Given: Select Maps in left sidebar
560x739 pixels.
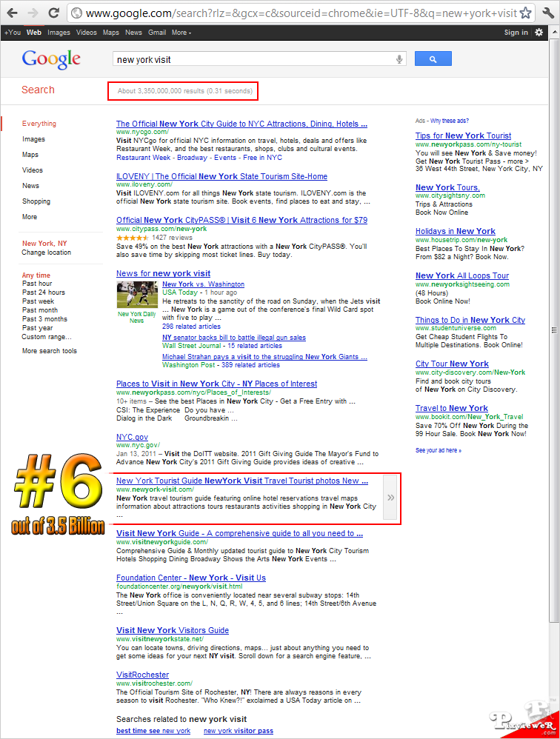Looking at the screenshot, I should coord(30,155).
